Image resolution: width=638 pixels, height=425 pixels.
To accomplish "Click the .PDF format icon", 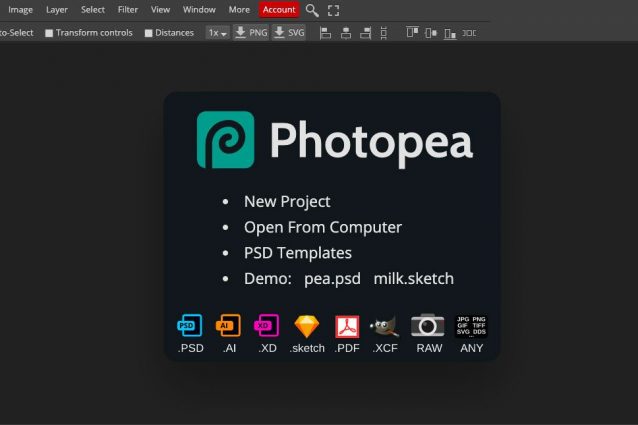I will coord(346,325).
